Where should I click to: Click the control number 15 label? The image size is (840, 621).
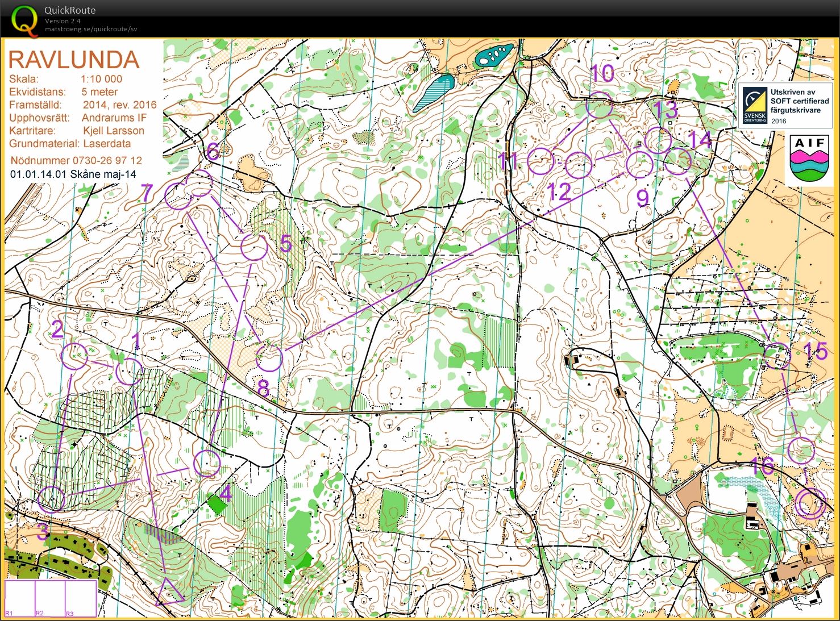tap(816, 351)
